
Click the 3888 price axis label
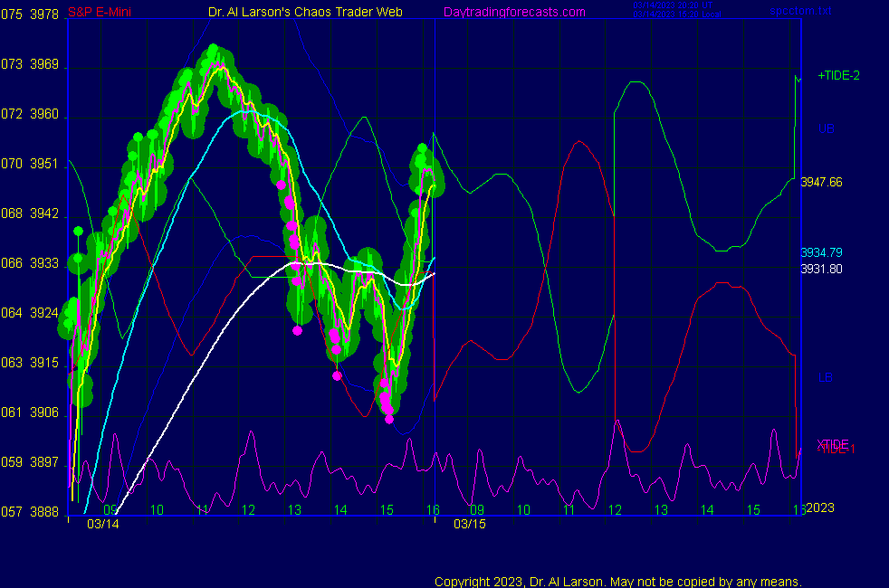click(44, 512)
